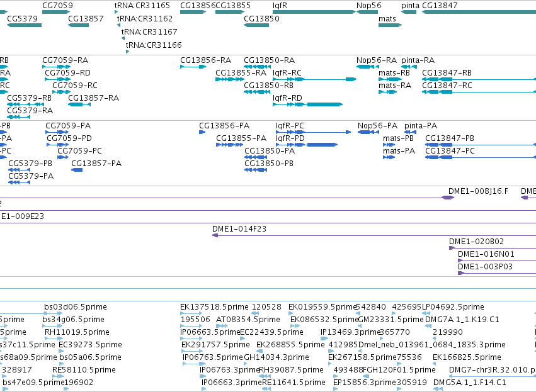
Task: Select transcript CG13847-RC
Action: [x=479, y=92]
